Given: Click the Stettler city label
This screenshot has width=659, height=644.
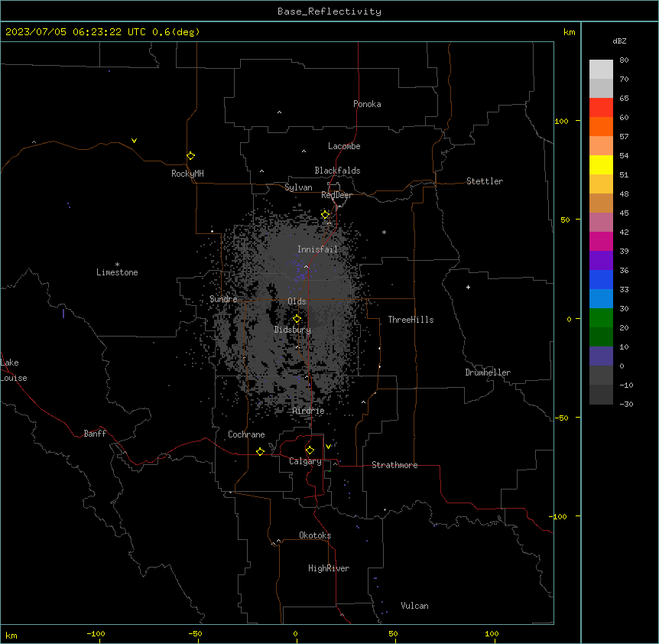Looking at the screenshot, I should pos(484,181).
